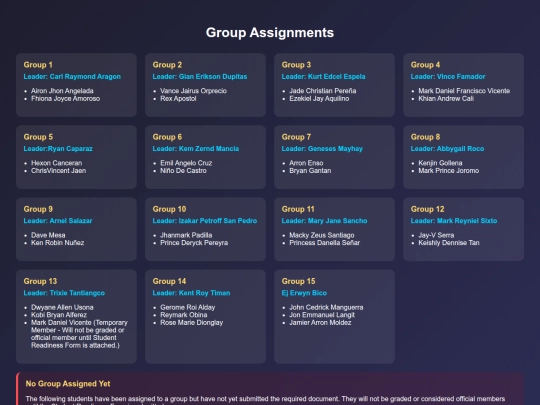Click leader Gian Erikson Dupitas

pyautogui.click(x=213, y=76)
